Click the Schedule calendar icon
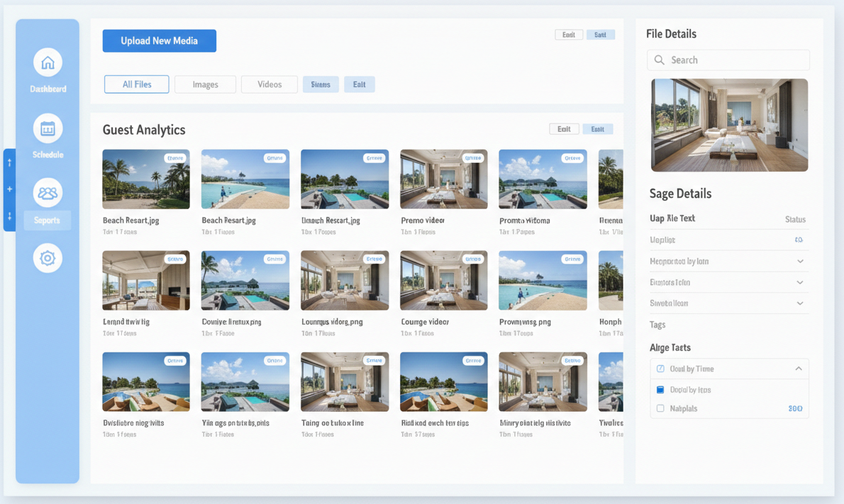 click(x=48, y=129)
